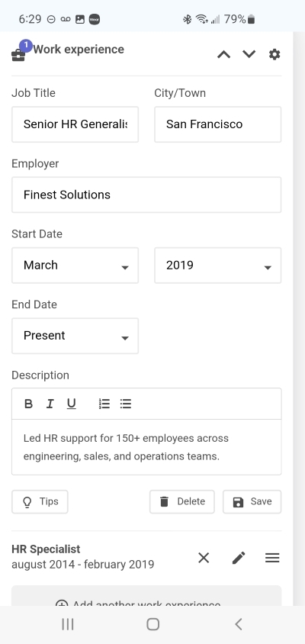The height and width of the screenshot is (644, 305).
Task: Insert a numbered list in the description
Action: click(x=104, y=404)
